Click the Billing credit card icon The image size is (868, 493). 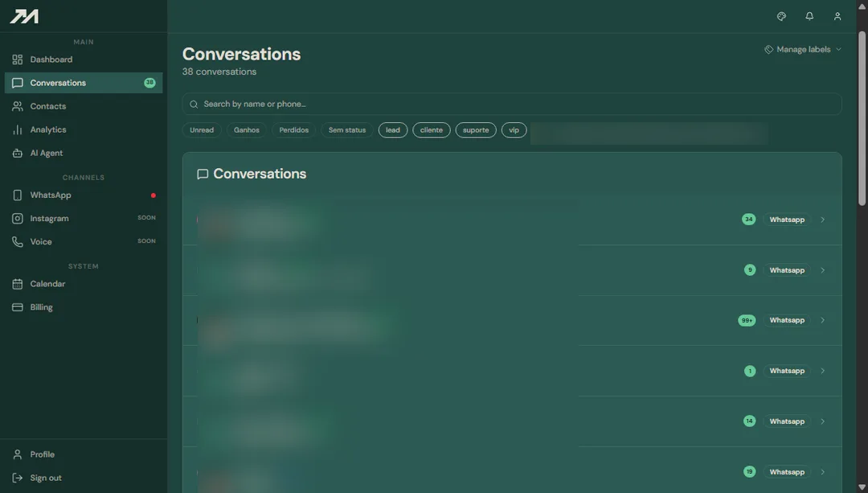(x=17, y=307)
